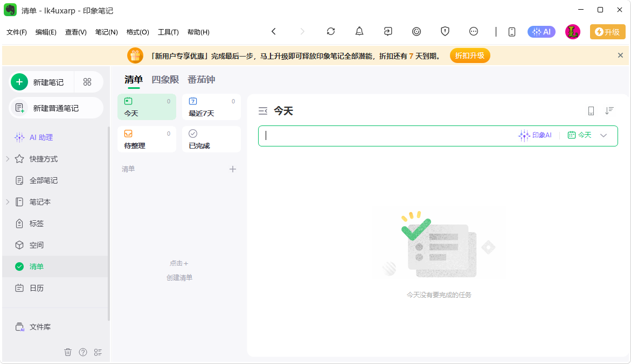
Task: Open the settings list icon at sidebar bottom
Action: pos(98,352)
